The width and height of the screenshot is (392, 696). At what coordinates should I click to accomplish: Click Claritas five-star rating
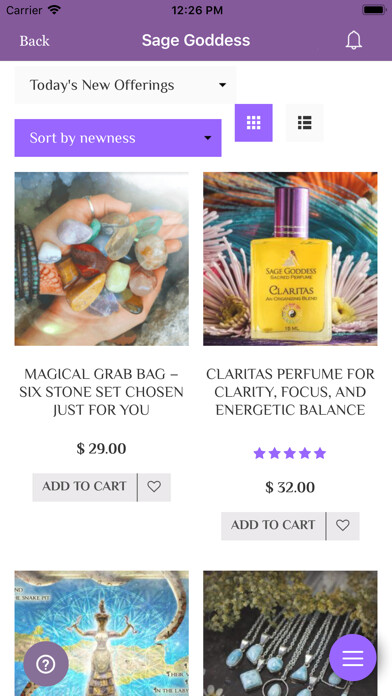290,453
